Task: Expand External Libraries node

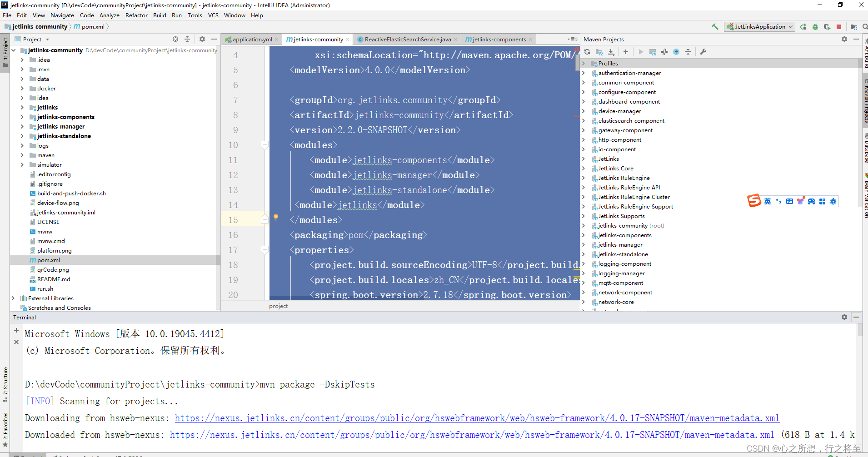Action: [13, 298]
